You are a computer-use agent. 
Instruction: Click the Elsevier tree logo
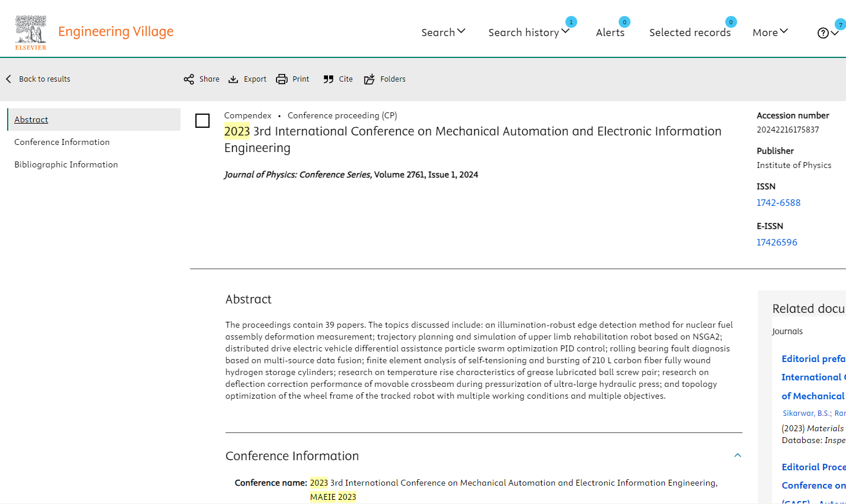coord(31,33)
